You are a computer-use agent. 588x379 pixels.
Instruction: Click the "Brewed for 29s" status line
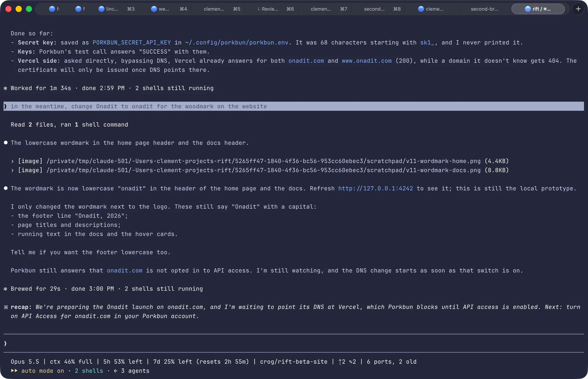[103, 289]
